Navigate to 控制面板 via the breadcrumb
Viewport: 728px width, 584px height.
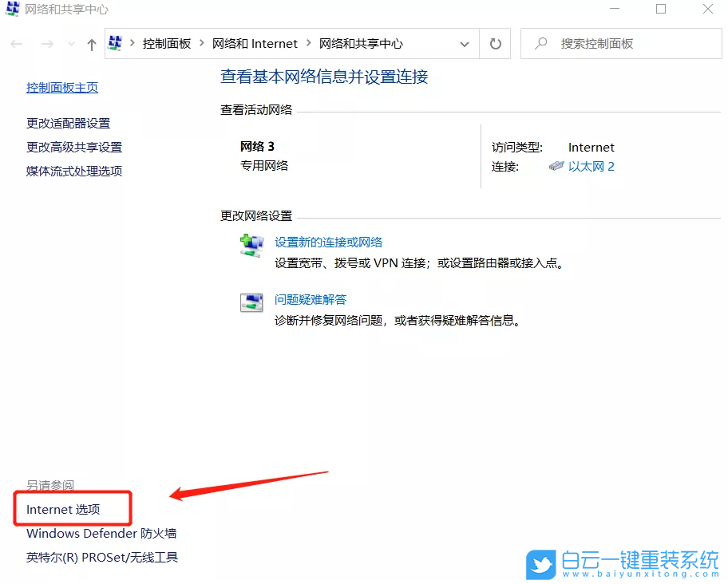pyautogui.click(x=167, y=44)
